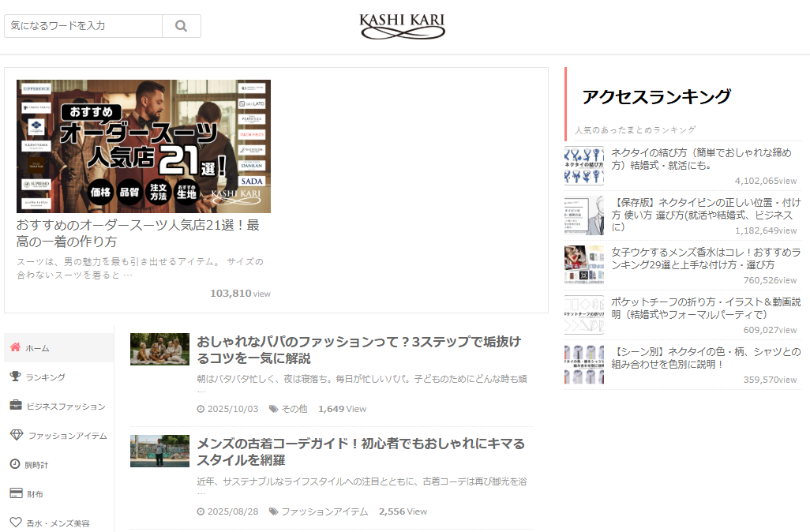The width and height of the screenshot is (810, 532).
Task: Click the heart icon for 香水・メンズ美容
Action: [x=15, y=523]
